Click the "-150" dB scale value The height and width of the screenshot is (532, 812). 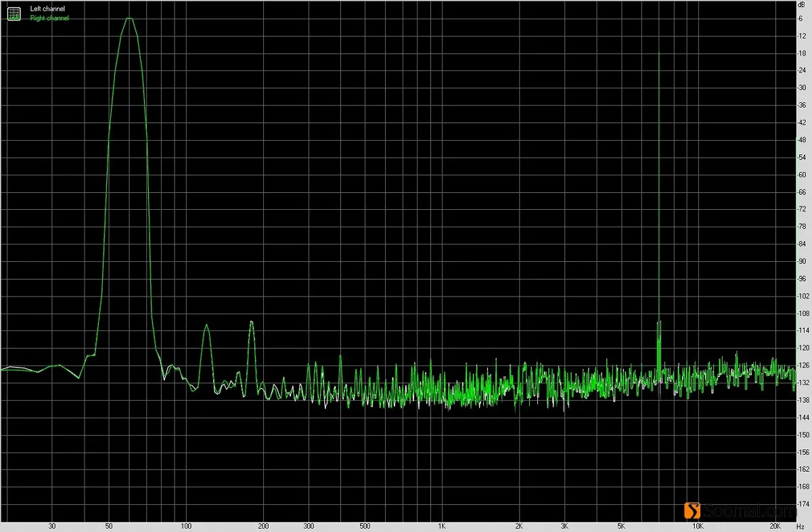tap(803, 435)
